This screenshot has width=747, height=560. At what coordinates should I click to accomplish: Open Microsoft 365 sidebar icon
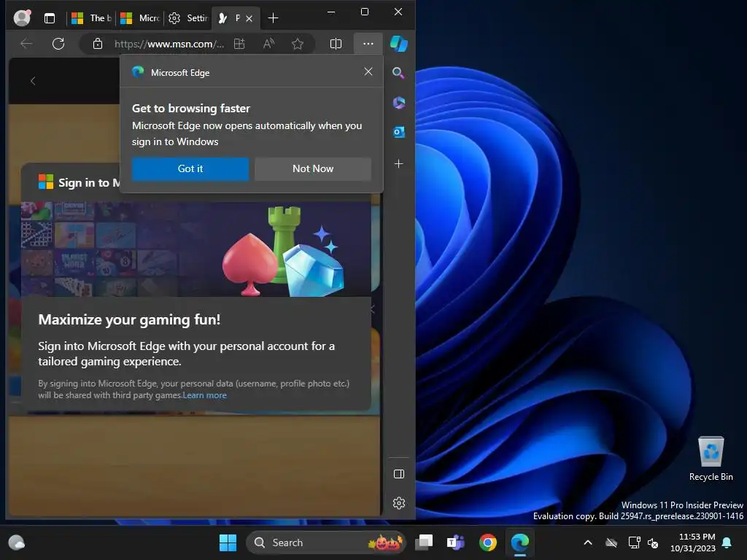399,102
